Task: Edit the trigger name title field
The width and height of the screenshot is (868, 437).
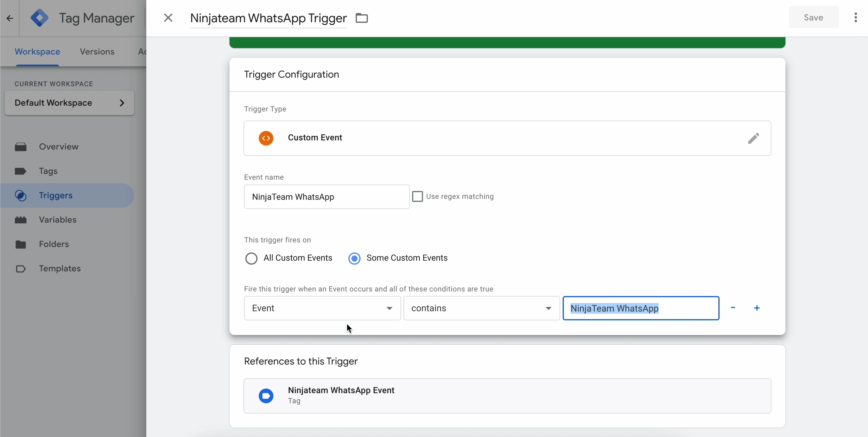Action: [268, 18]
